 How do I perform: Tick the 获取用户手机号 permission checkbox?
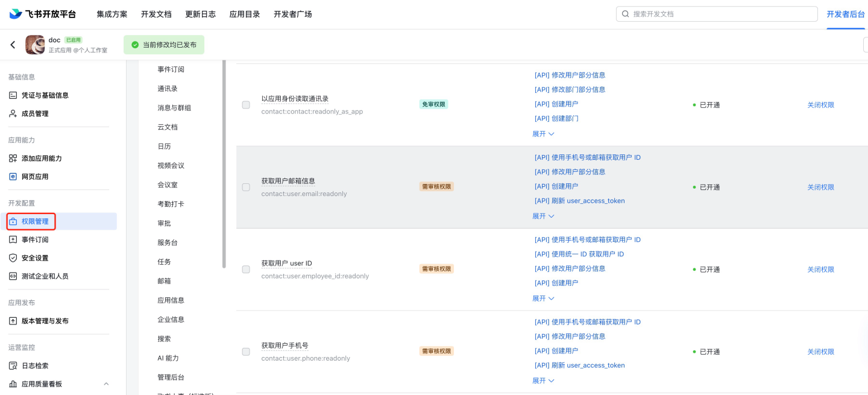tap(246, 352)
